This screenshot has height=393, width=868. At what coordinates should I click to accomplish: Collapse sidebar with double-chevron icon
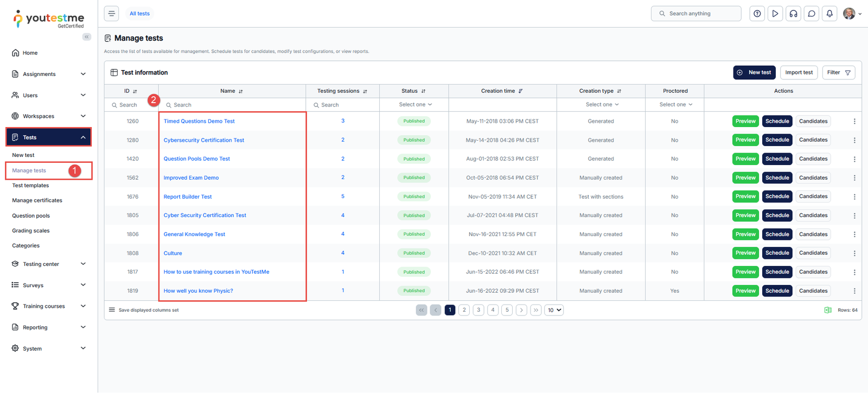coord(87,37)
